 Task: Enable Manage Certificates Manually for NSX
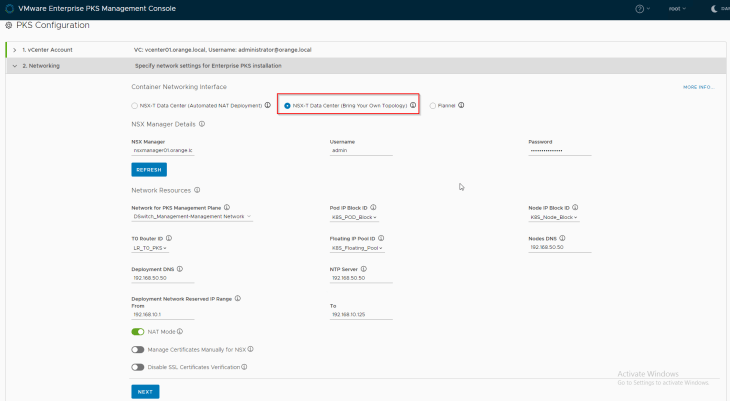(x=138, y=349)
